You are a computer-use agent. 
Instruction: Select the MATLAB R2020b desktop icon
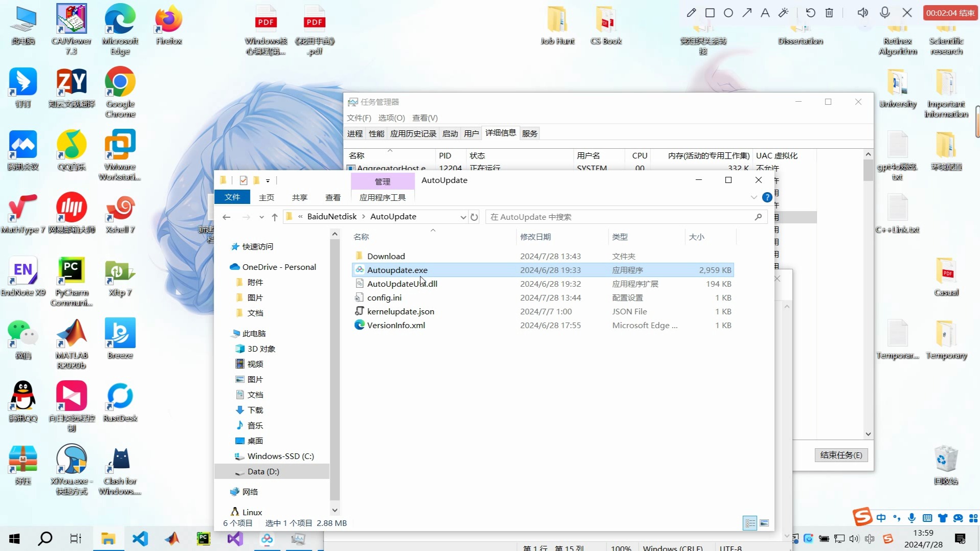[x=72, y=344]
